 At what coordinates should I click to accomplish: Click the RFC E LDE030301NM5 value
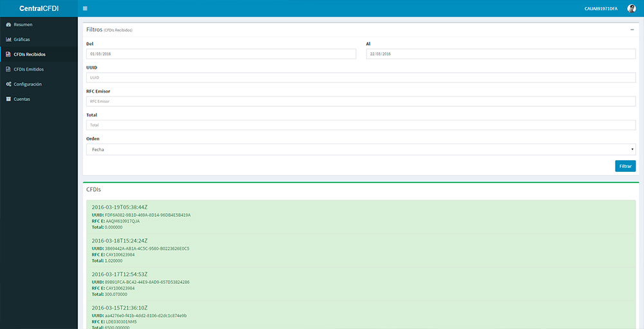[121, 322]
